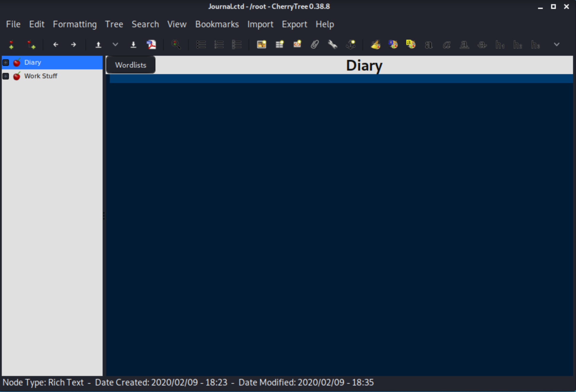The height and width of the screenshot is (392, 576).
Task: Open the toolbar overflow chevron at far right
Action: pos(556,45)
